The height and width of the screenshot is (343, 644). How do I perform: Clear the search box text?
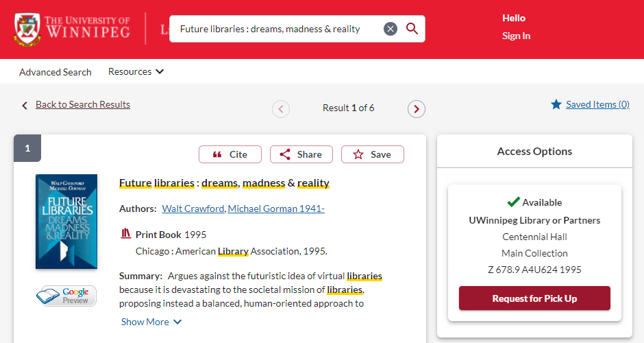pyautogui.click(x=391, y=29)
